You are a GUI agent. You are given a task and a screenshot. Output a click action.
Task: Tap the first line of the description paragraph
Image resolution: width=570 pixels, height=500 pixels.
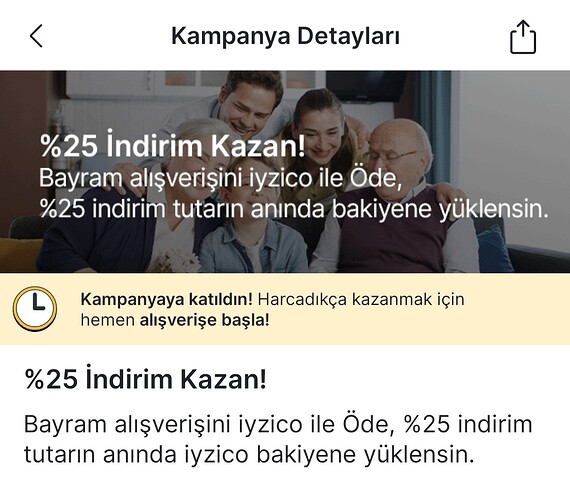point(278,424)
